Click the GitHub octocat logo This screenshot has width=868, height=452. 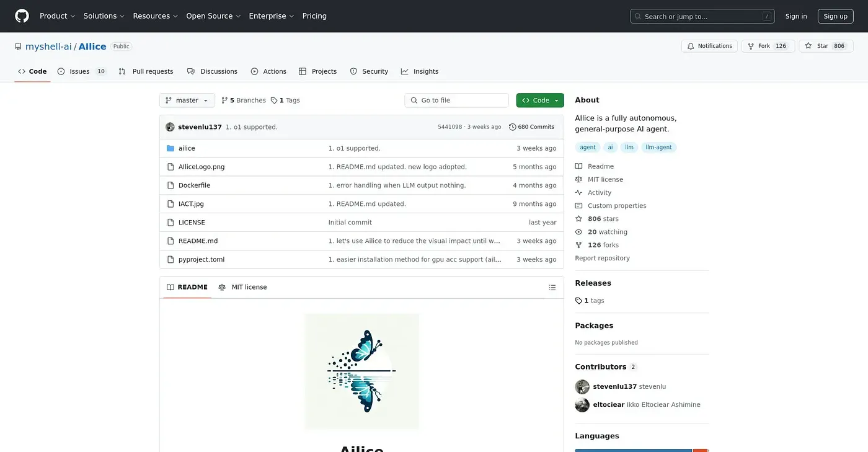[x=22, y=16]
